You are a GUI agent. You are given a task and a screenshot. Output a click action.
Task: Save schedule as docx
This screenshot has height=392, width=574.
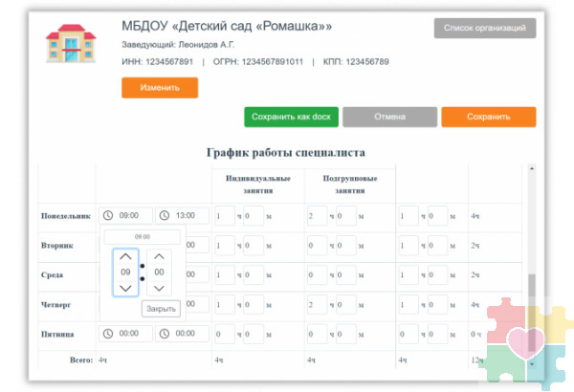point(291,118)
